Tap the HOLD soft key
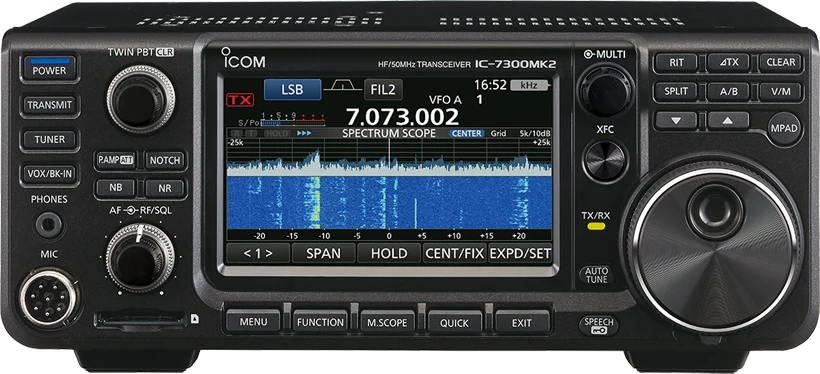820x374 pixels. (389, 254)
